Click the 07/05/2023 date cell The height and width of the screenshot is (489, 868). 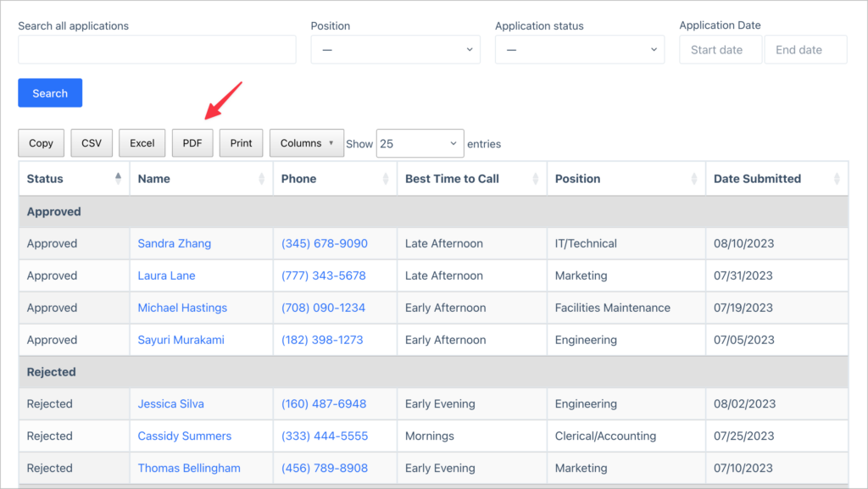coord(776,340)
